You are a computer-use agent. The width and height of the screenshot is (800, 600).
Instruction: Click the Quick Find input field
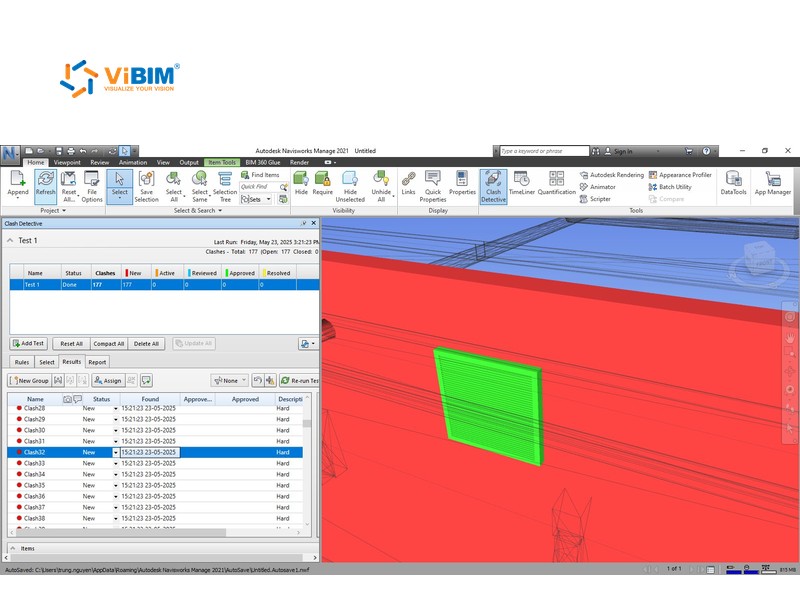tap(259, 187)
